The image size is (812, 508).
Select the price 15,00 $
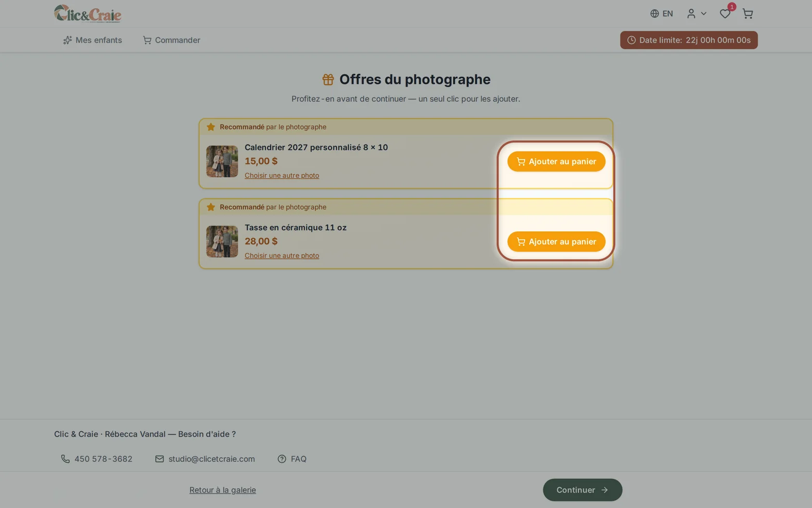click(x=261, y=161)
